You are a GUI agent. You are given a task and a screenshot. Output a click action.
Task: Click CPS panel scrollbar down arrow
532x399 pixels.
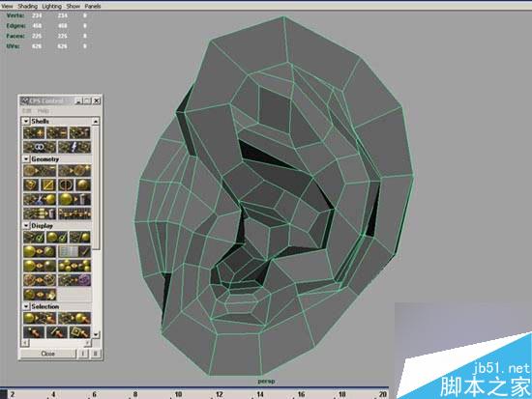click(x=96, y=334)
